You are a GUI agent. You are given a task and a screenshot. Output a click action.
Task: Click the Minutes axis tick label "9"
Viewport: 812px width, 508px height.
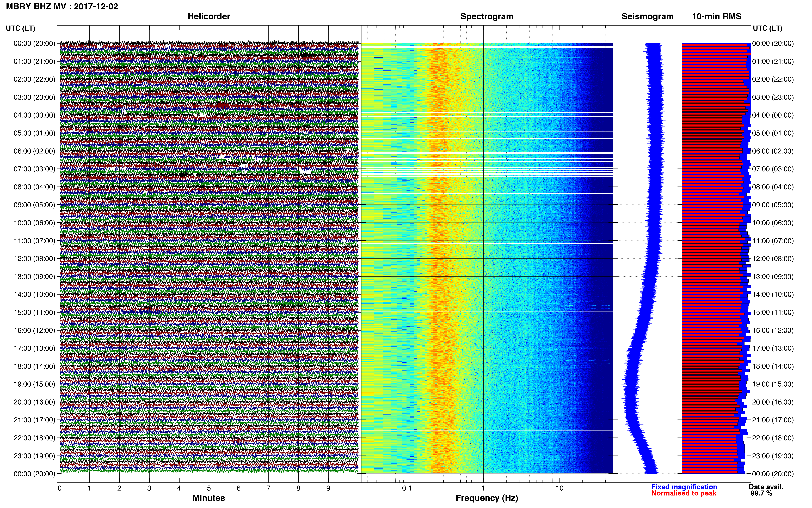click(328, 488)
